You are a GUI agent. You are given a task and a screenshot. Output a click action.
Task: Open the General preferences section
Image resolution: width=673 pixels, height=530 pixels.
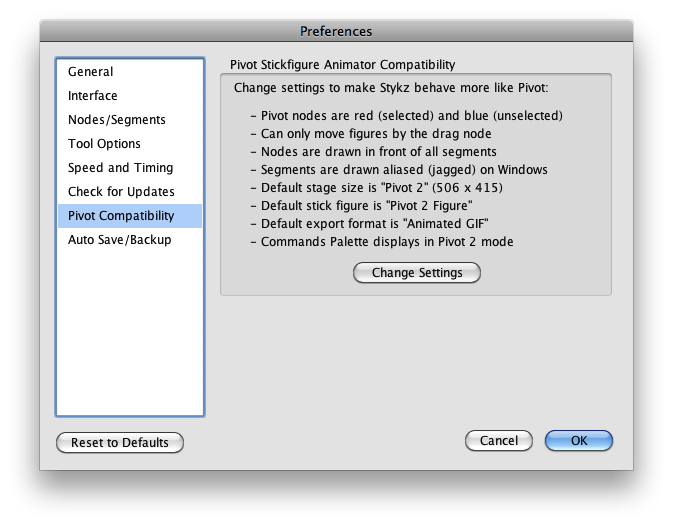[130, 72]
